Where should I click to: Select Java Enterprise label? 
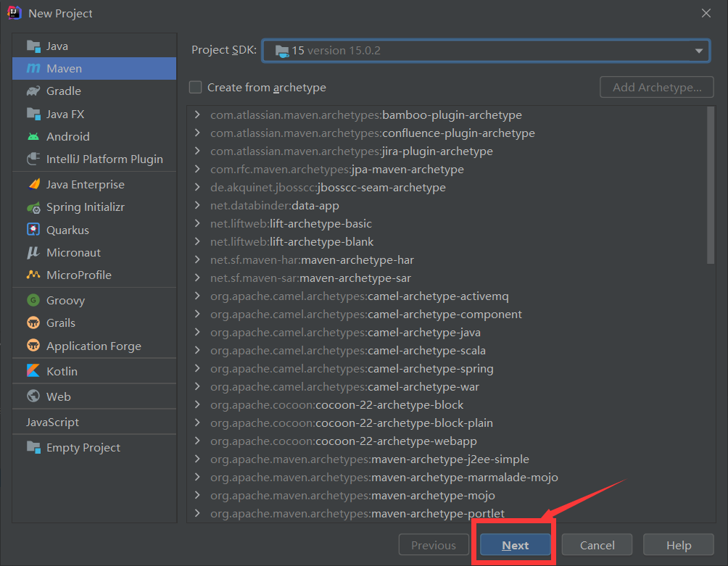point(86,185)
